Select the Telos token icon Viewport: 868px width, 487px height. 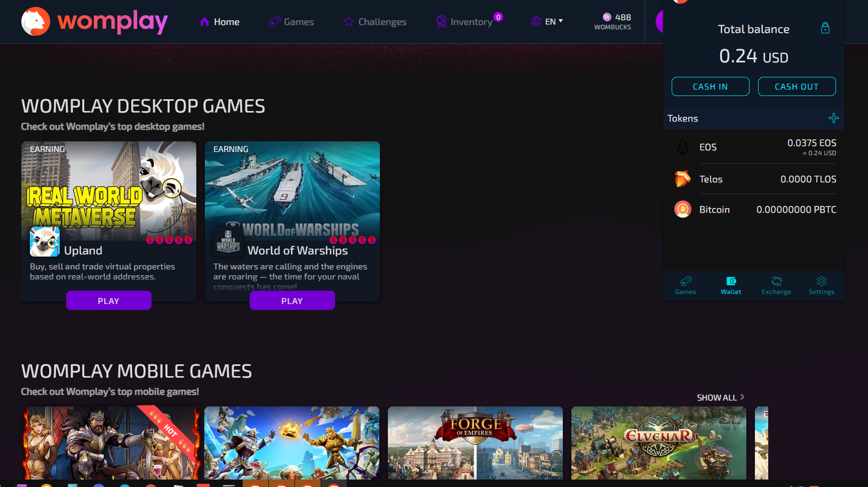point(683,179)
